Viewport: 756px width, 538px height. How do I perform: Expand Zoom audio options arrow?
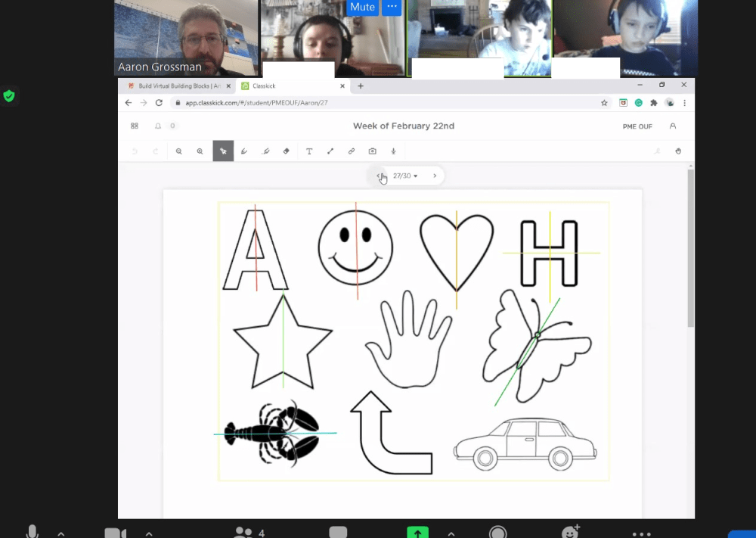click(x=61, y=533)
